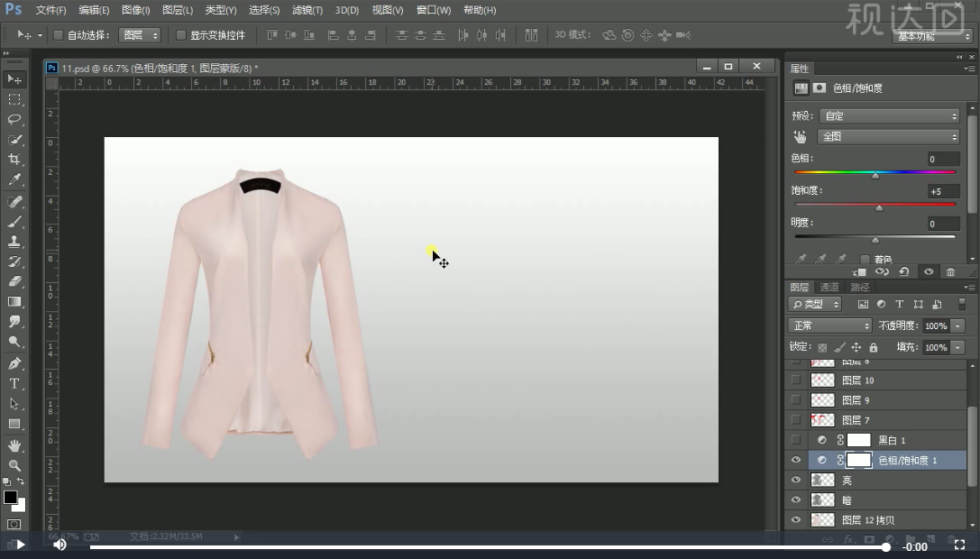
Task: Select the Move tool
Action: (14, 79)
